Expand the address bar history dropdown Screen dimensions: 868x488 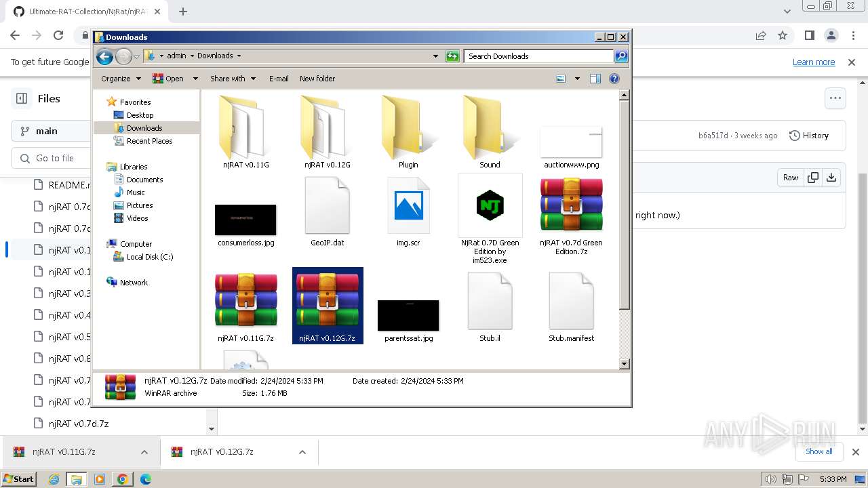click(x=435, y=56)
